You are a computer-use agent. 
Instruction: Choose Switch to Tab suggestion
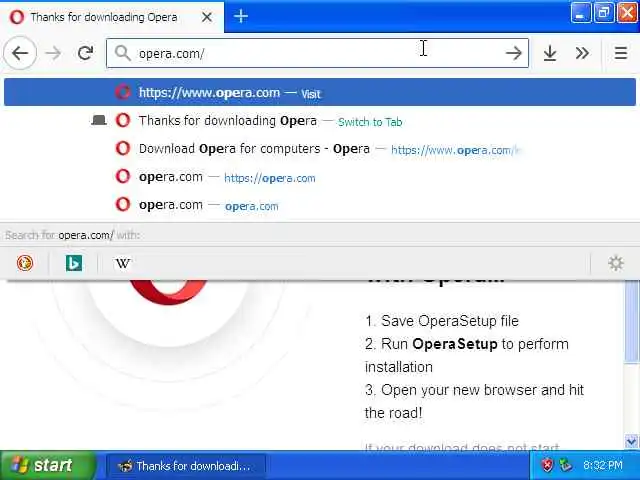pyautogui.click(x=320, y=121)
